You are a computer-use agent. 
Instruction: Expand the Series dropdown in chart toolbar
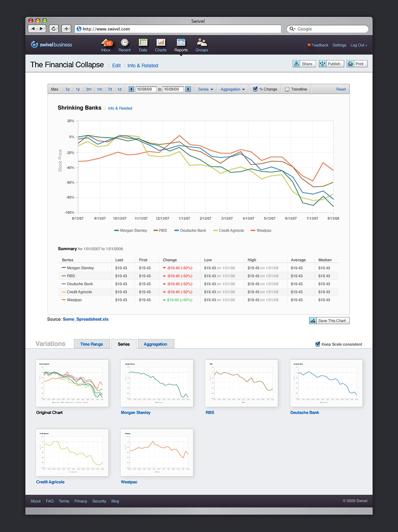206,89
